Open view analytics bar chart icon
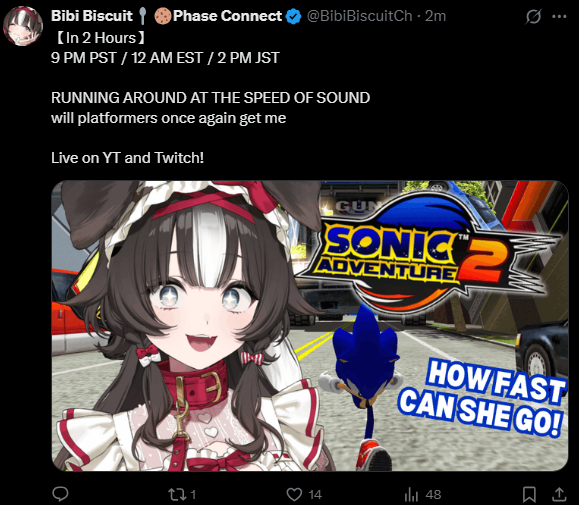Image resolution: width=579 pixels, height=505 pixels. pyautogui.click(x=411, y=494)
